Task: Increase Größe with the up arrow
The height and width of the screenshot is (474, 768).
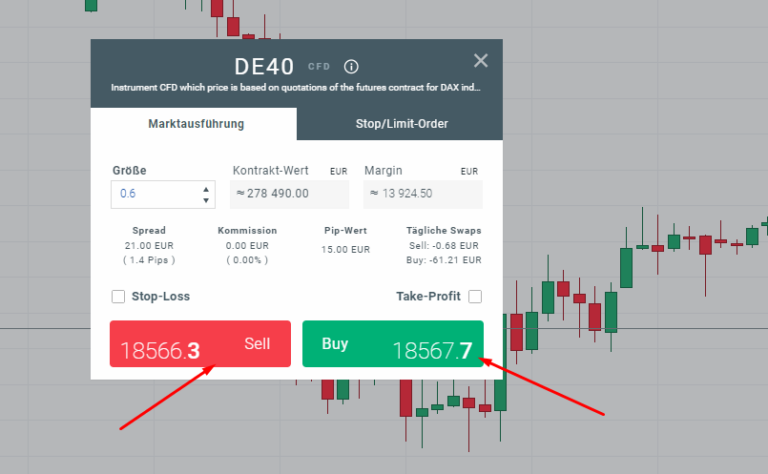Action: tap(206, 188)
